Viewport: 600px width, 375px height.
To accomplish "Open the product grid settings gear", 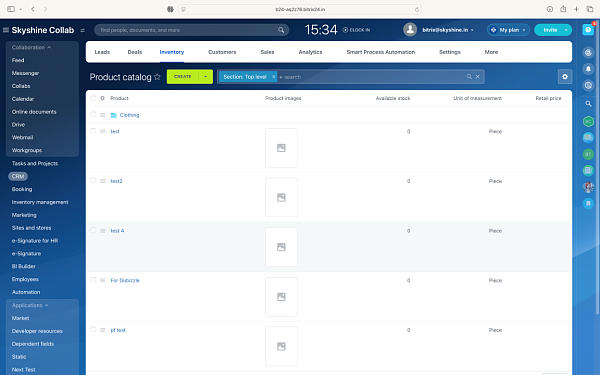I will pyautogui.click(x=565, y=77).
